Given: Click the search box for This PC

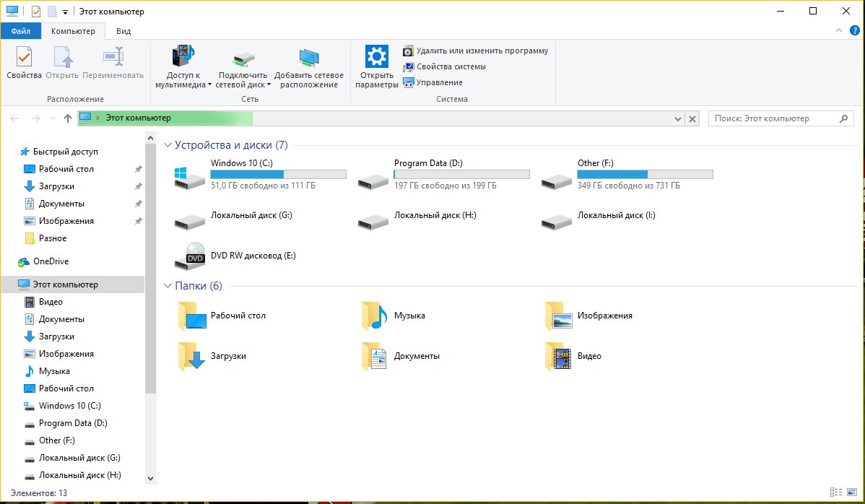Looking at the screenshot, I should point(773,118).
